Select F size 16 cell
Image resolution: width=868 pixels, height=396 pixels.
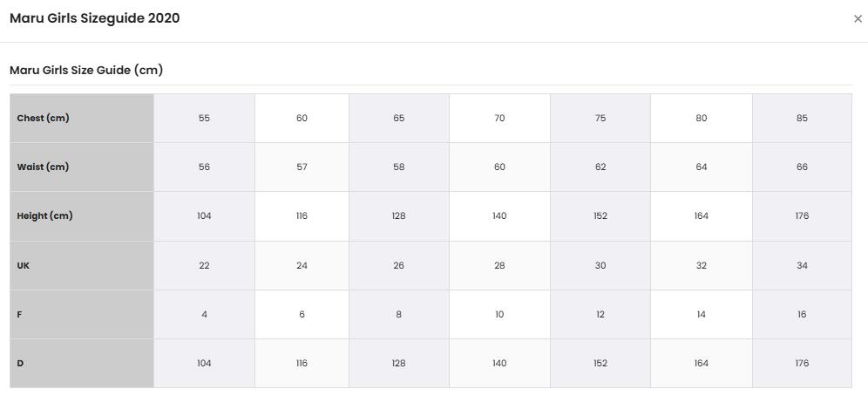click(802, 314)
